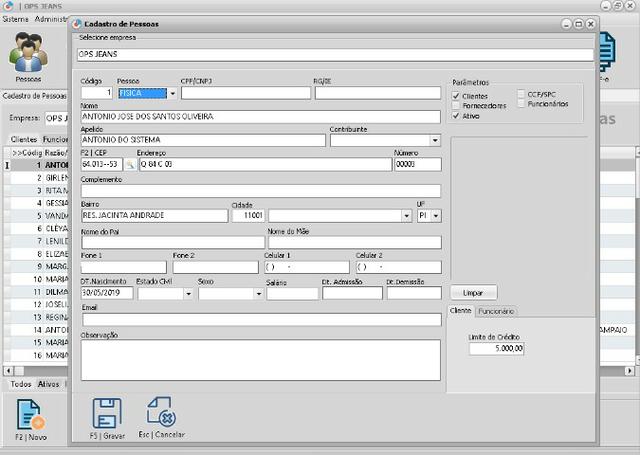Screen dimensions: 640x455
Task: Open the Estado Civil dropdown
Action: (x=188, y=294)
